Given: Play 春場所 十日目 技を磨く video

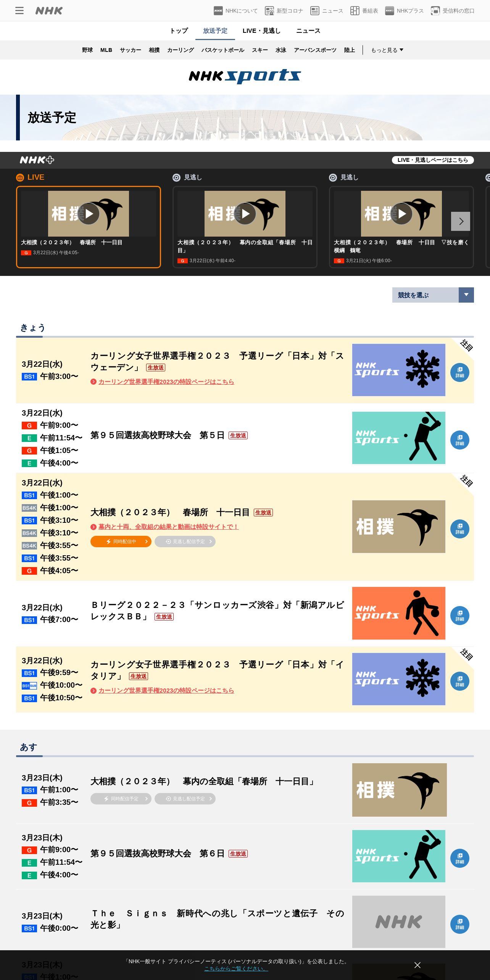Looking at the screenshot, I should pyautogui.click(x=401, y=214).
